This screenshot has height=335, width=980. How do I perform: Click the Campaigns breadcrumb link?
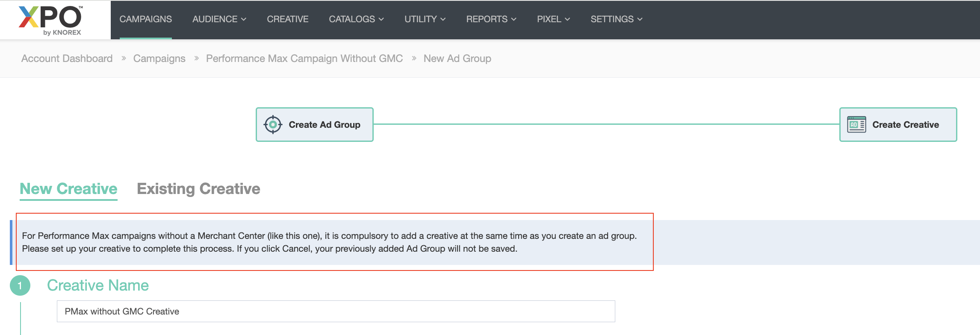[159, 59]
